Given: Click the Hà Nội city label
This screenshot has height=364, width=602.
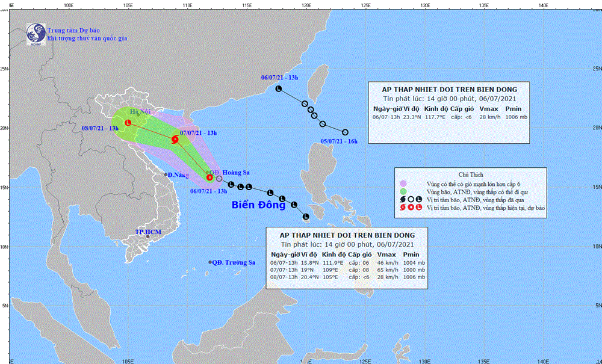Looking at the screenshot, I should (x=139, y=112).
